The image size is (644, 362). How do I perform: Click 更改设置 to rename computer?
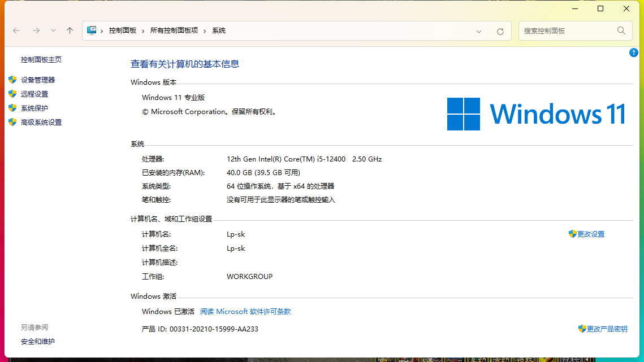tap(591, 234)
